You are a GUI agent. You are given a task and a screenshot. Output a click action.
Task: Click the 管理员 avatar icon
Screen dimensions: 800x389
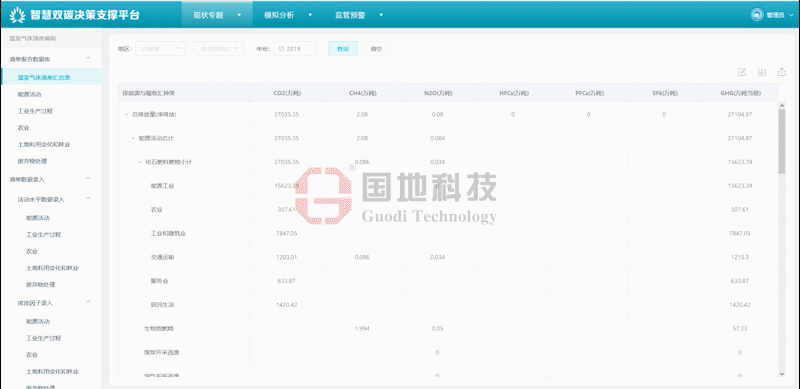coord(757,15)
